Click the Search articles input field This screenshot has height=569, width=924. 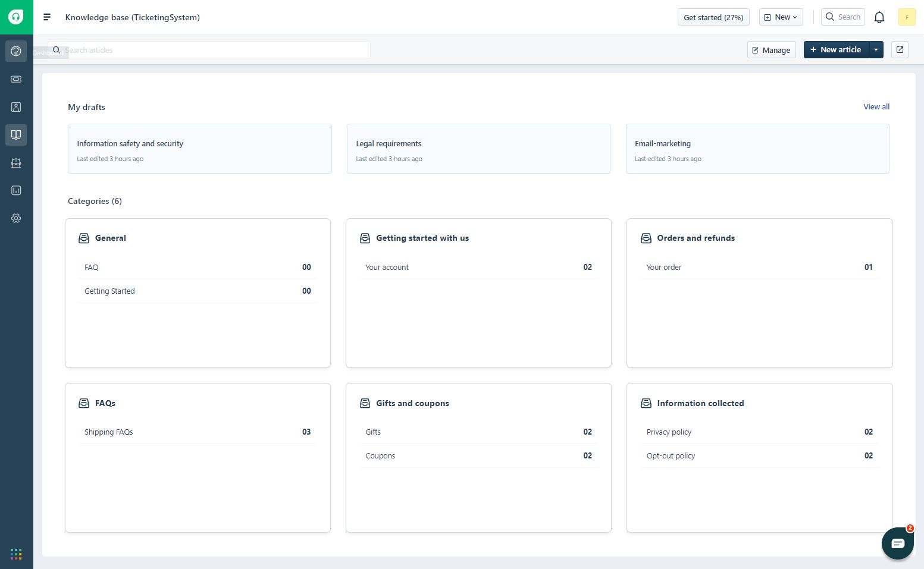[214, 50]
